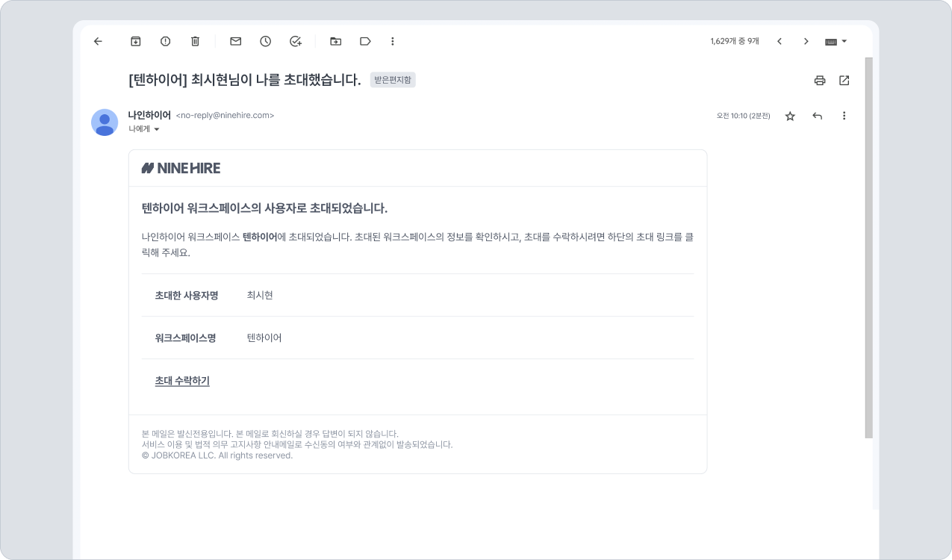Click the NINEHIRE logo
This screenshot has width=952, height=560.
tap(181, 168)
